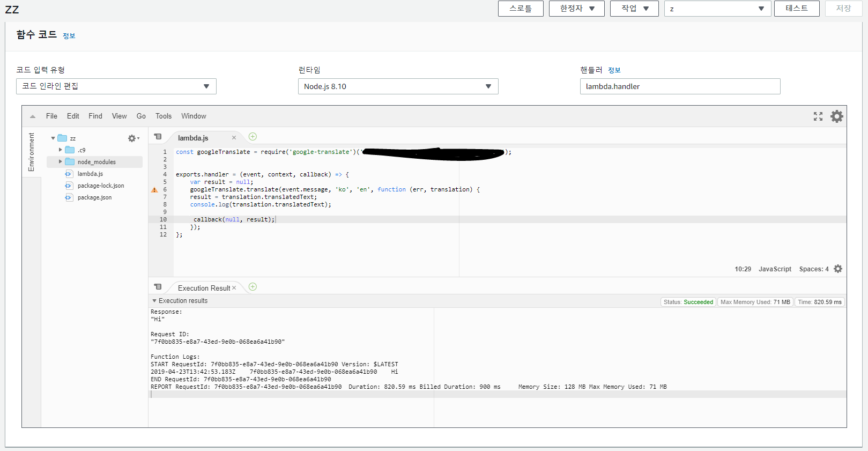Image resolution: width=868 pixels, height=451 pixels.
Task: Click the 테스트 button
Action: (797, 9)
